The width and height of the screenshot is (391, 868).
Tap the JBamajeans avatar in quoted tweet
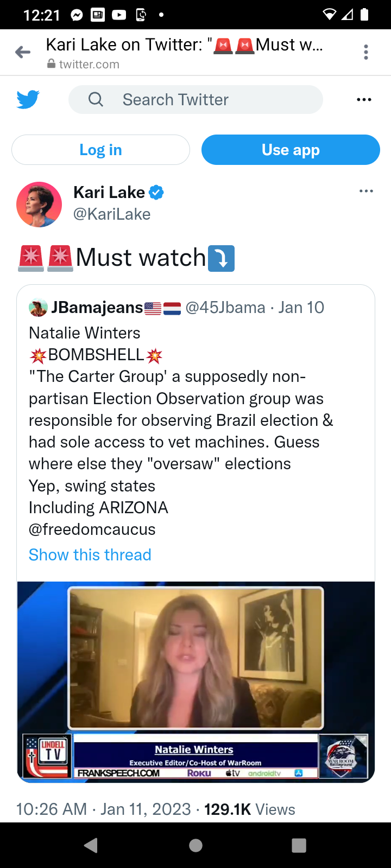click(38, 308)
